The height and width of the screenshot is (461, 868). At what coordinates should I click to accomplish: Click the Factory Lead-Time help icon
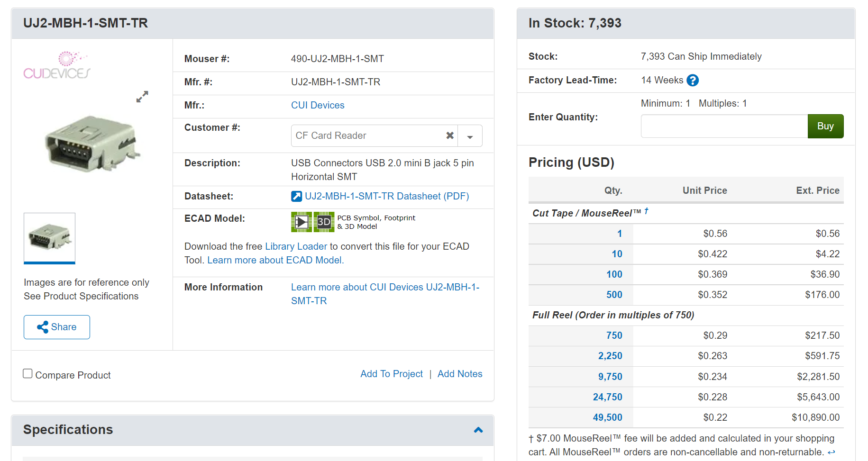693,81
